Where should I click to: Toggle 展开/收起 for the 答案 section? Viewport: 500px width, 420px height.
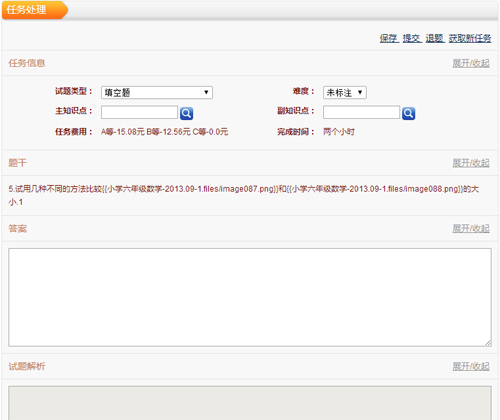[471, 229]
